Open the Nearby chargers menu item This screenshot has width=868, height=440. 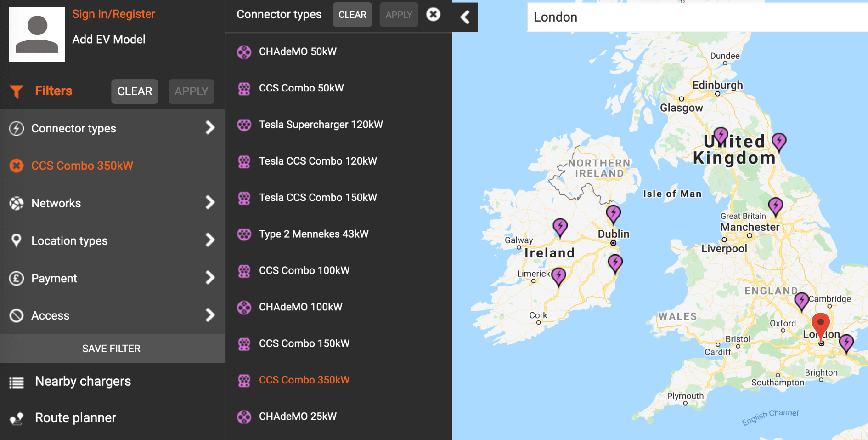click(83, 381)
